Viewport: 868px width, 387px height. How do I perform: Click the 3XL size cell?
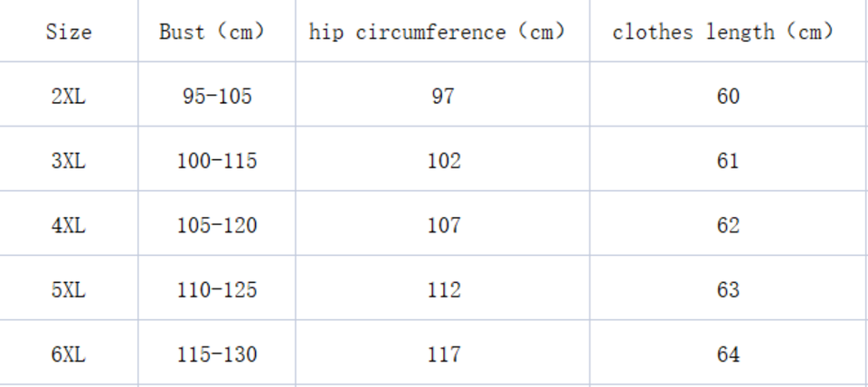[69, 161]
